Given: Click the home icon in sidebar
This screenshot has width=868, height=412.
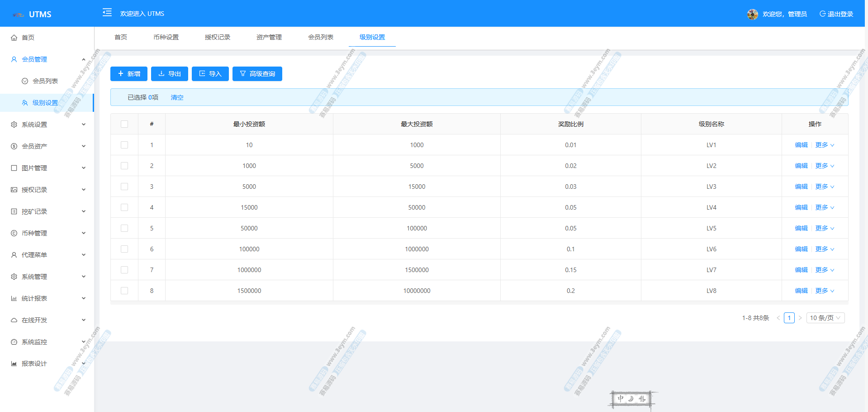Looking at the screenshot, I should click(14, 38).
